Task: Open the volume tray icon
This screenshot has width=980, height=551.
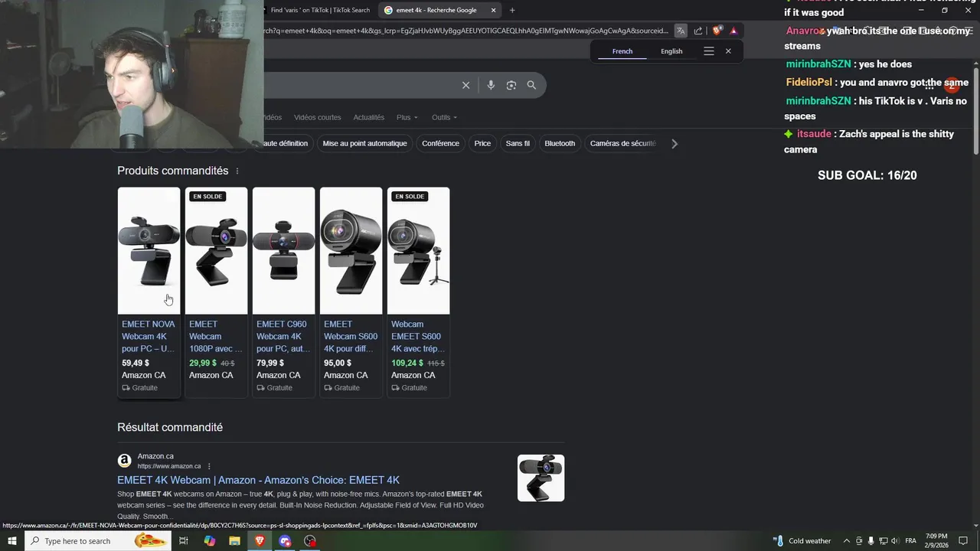Action: tap(895, 541)
